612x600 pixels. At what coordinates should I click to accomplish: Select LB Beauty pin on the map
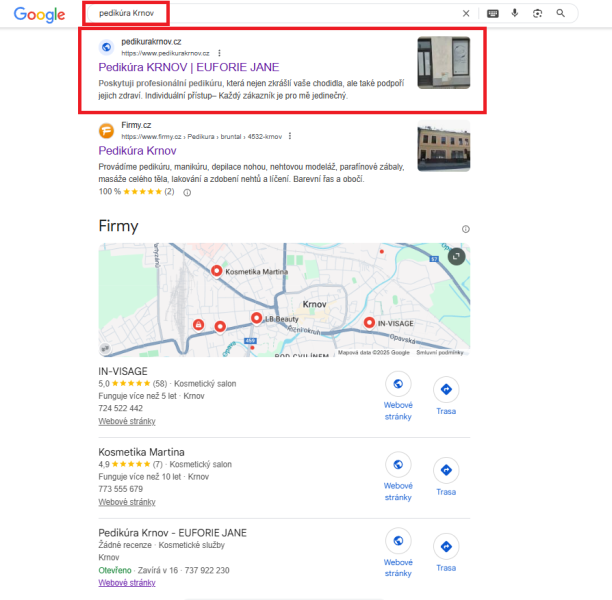click(256, 318)
